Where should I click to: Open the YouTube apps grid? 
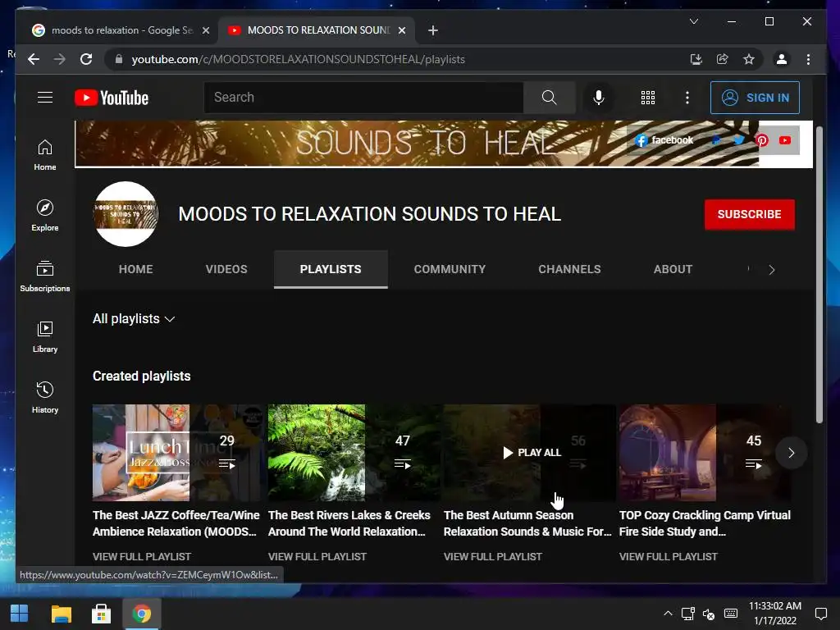tap(648, 98)
